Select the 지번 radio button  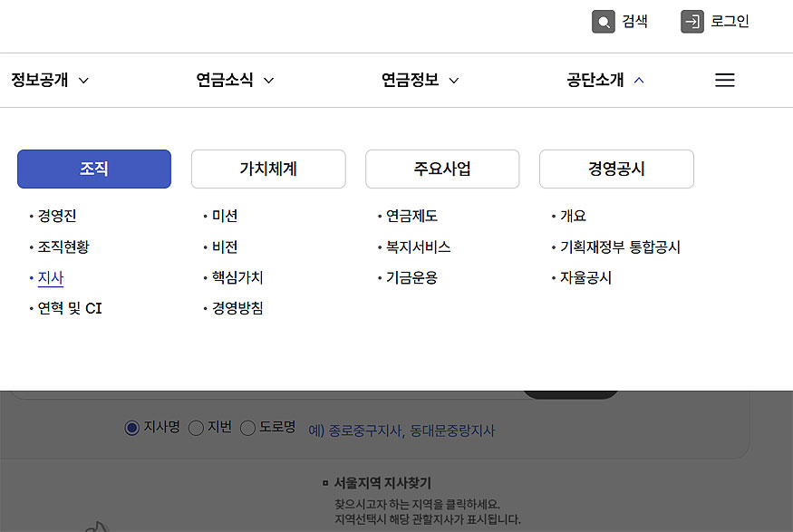pyautogui.click(x=196, y=428)
